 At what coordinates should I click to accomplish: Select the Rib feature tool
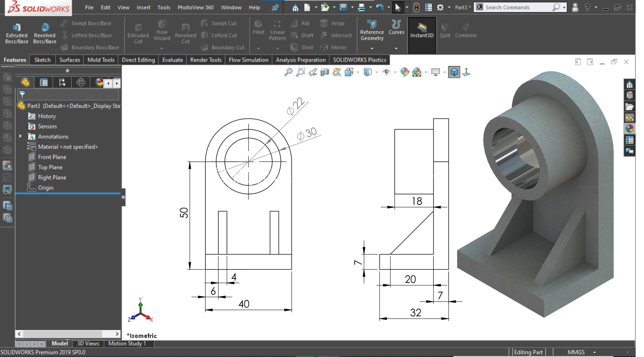(x=300, y=23)
